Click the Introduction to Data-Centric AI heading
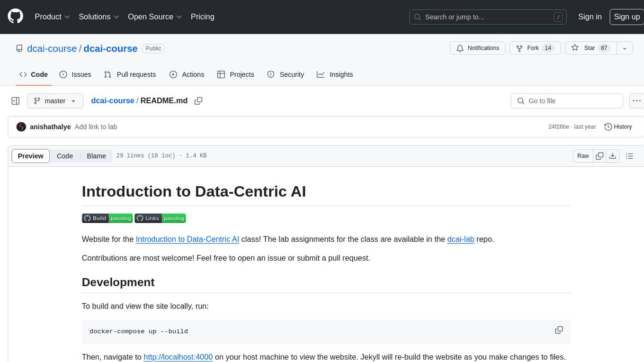This screenshot has height=362, width=644. click(194, 191)
